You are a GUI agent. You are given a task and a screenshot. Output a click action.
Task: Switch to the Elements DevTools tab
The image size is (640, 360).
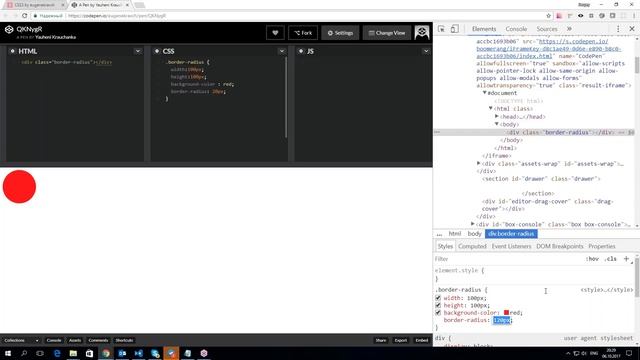pos(484,29)
